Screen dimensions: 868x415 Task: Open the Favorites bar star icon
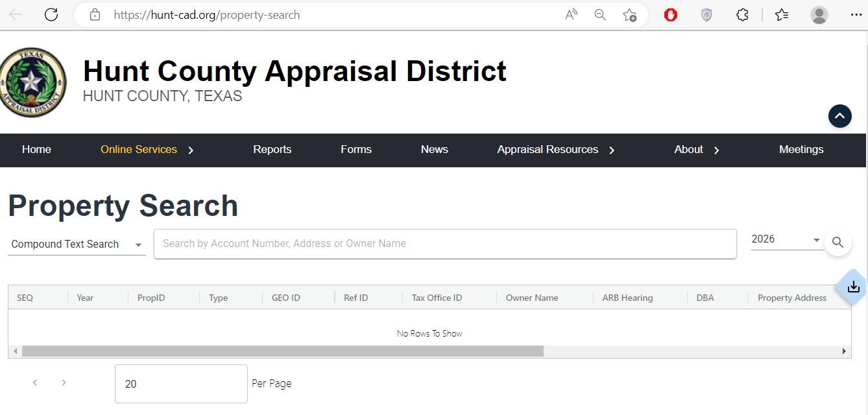coord(782,14)
